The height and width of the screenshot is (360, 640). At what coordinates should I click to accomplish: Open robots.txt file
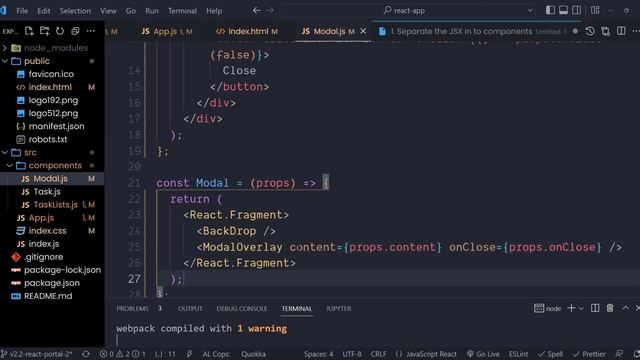coord(48,139)
